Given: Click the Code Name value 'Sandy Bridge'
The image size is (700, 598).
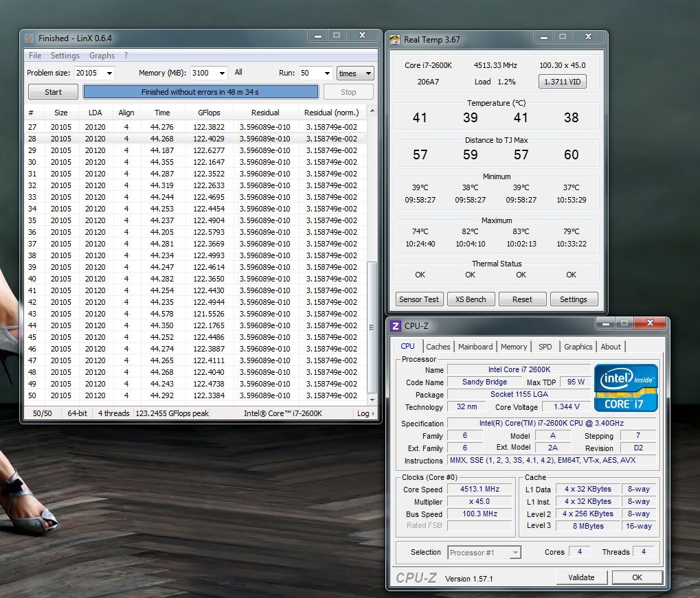Looking at the screenshot, I should (484, 382).
